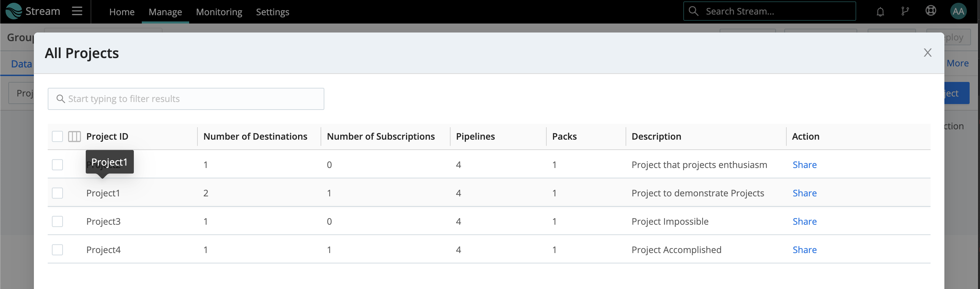Screen dimensions: 980x289
Task: Focus the filter results text field
Action: coord(186,99)
